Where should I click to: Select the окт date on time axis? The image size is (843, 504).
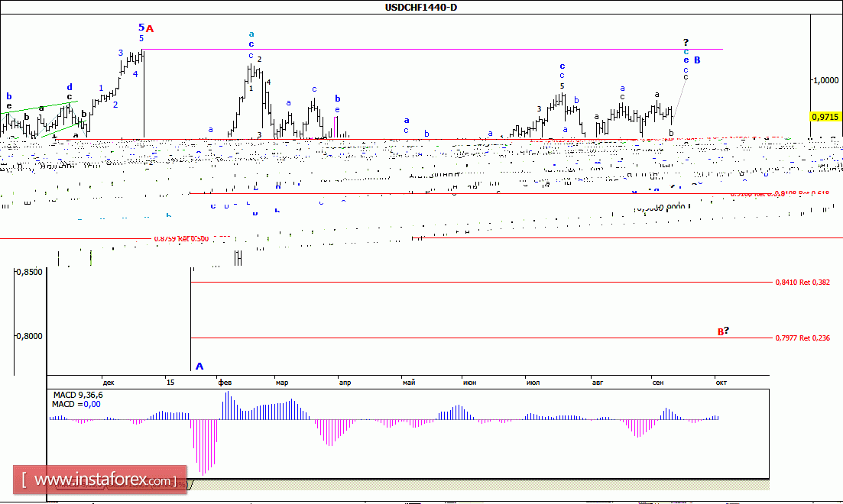(721, 382)
